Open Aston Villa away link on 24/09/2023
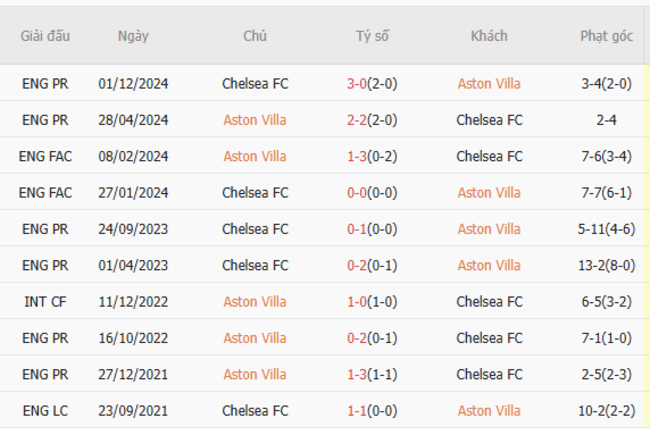Screen dimensions: 650x435 (489, 229)
